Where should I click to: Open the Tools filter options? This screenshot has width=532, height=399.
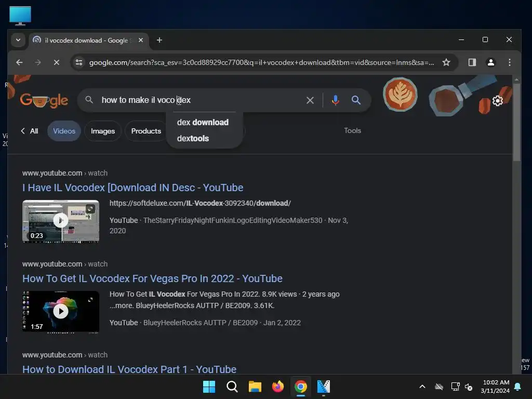pos(353,130)
